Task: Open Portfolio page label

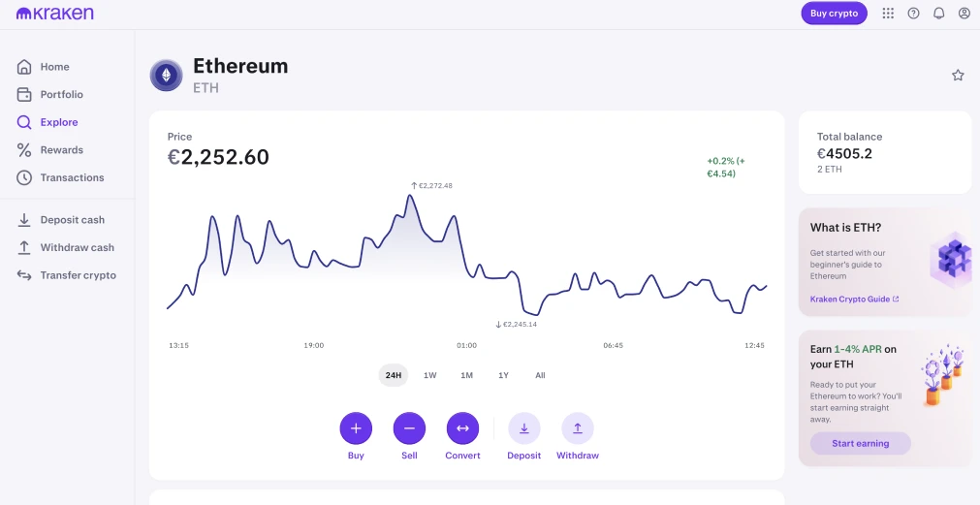Action: 62,94
